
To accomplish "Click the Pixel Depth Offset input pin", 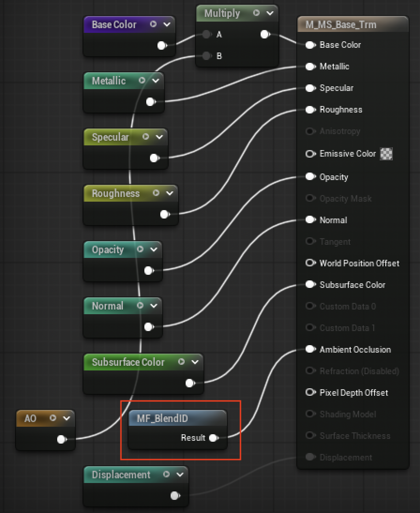I will (310, 392).
